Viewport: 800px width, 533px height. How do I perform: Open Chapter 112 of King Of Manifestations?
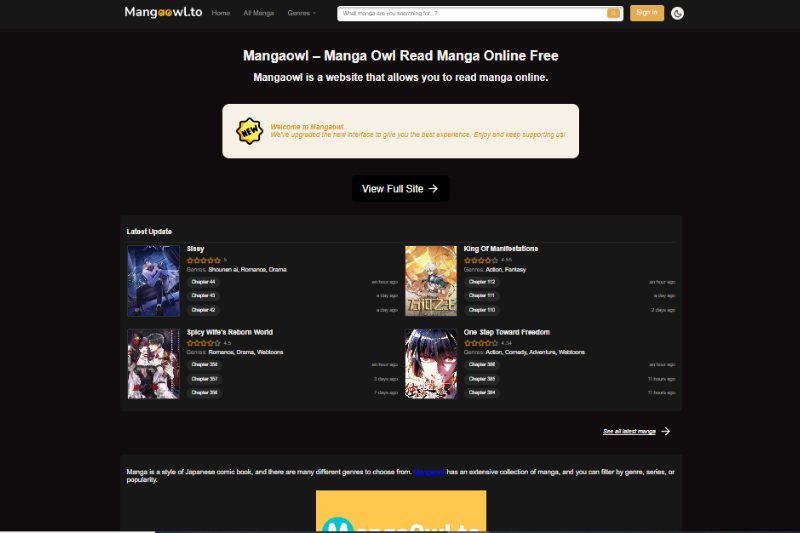click(x=482, y=282)
